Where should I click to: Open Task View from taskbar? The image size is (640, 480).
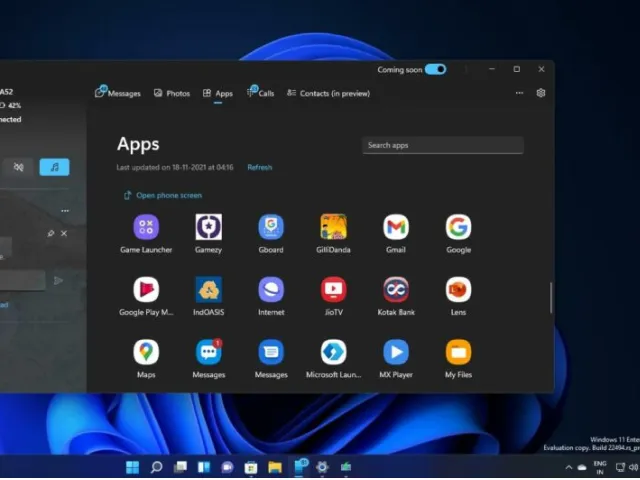click(180, 467)
